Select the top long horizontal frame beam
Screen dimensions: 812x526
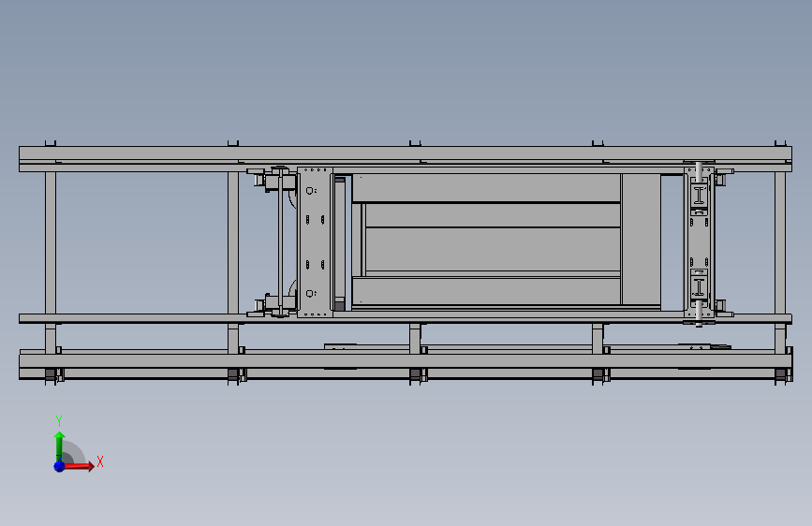406,153
